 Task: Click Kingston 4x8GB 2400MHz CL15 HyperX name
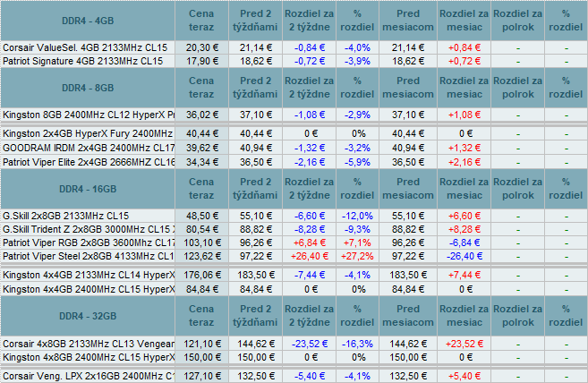pyautogui.click(x=89, y=357)
